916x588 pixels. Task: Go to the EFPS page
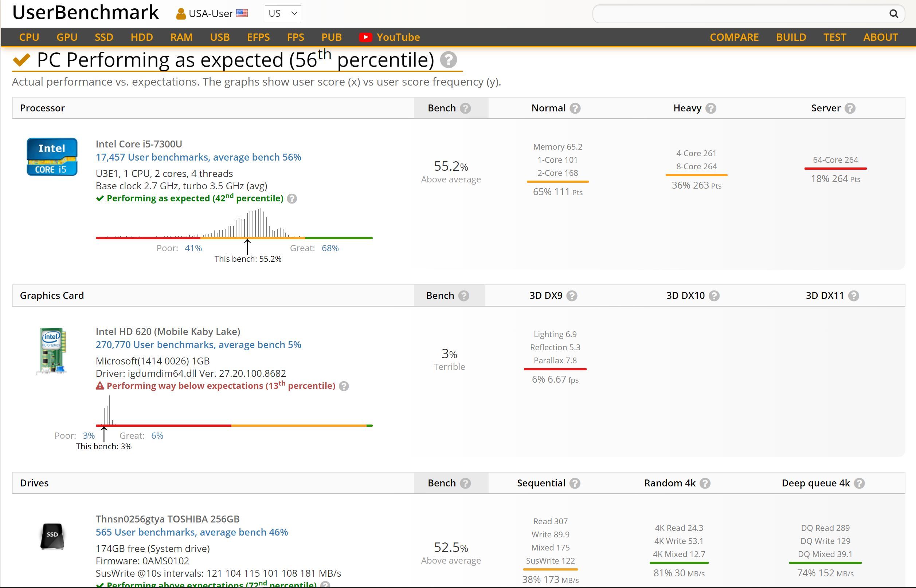coord(258,37)
